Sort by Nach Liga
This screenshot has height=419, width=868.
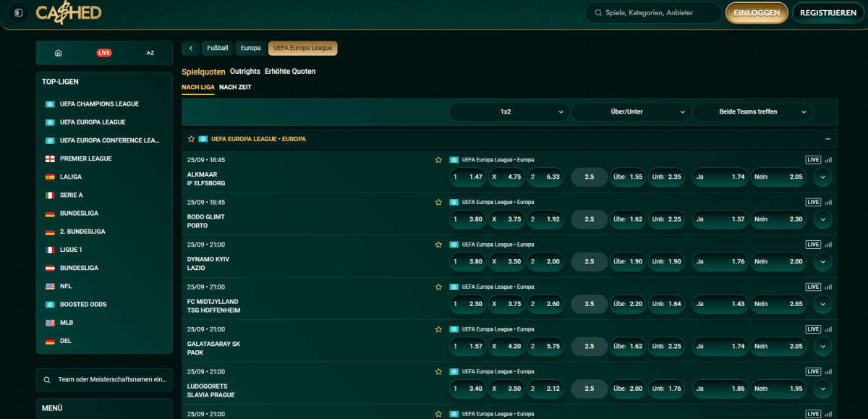point(198,87)
